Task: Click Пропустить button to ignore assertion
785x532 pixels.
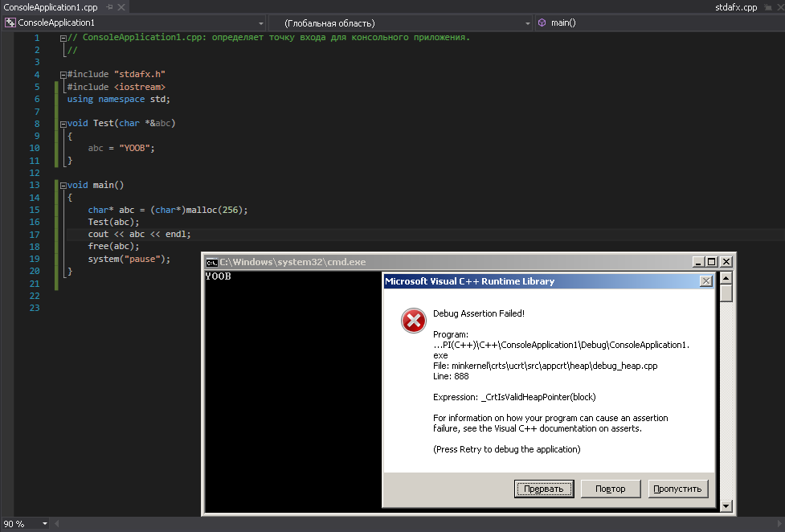Action: 677,489
